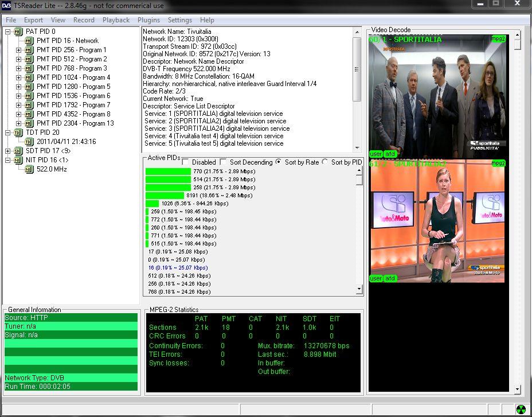The image size is (532, 417).
Task: Click user badge under SPORTITALIA video
Action: 375,154
